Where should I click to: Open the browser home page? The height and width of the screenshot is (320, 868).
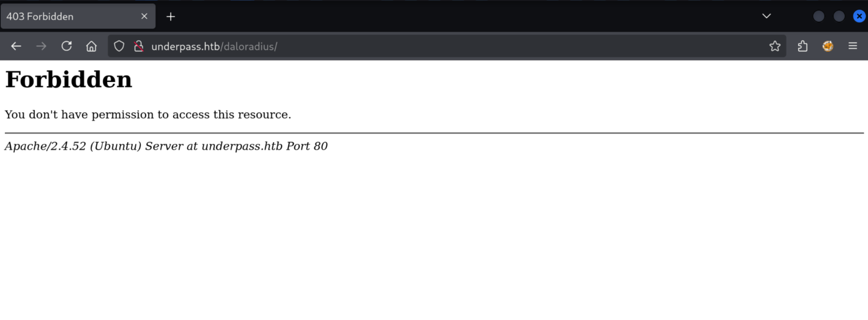click(92, 46)
